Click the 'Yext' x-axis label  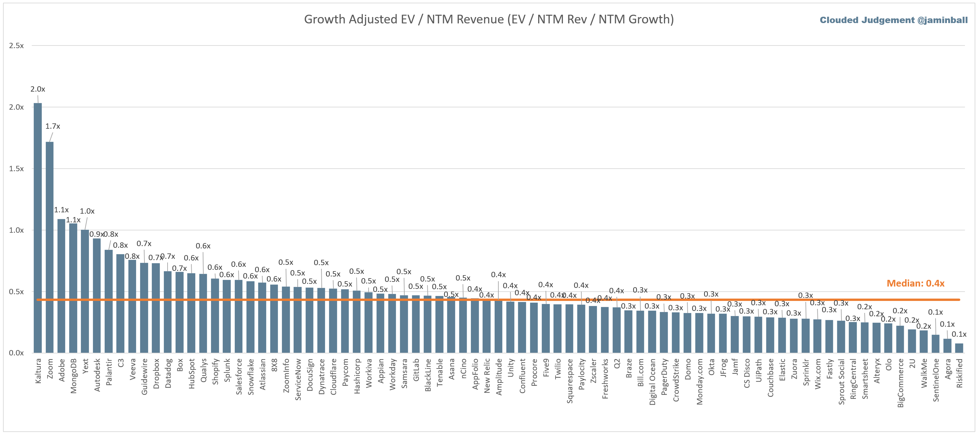(x=85, y=366)
